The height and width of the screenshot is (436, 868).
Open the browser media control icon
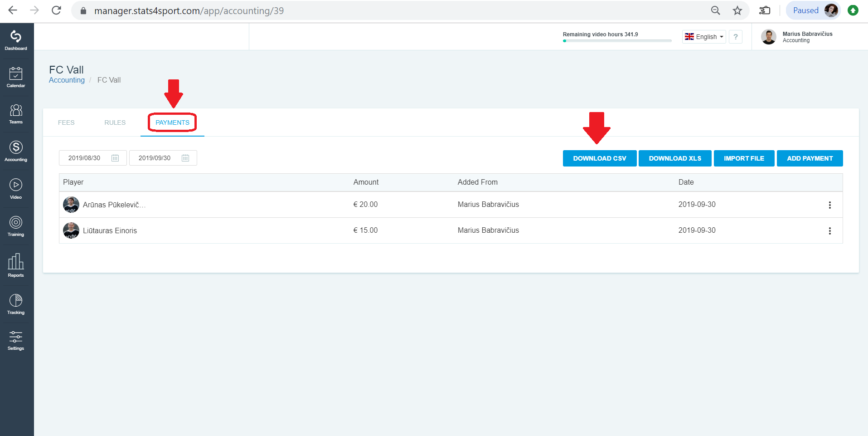pyautogui.click(x=765, y=10)
